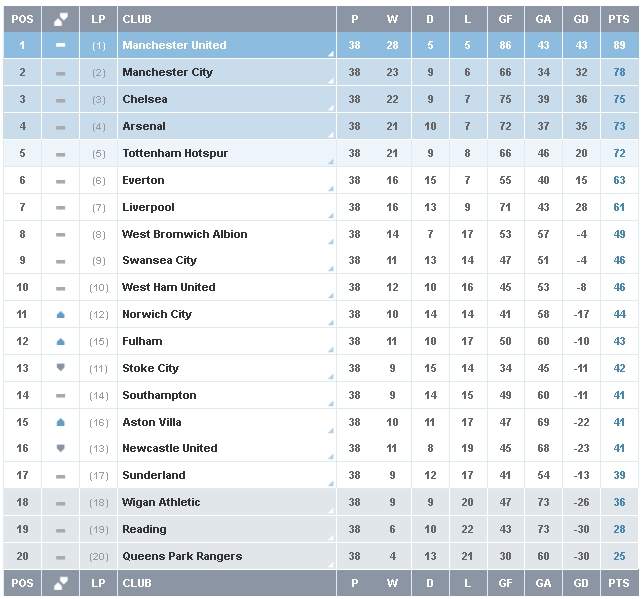The height and width of the screenshot is (599, 643).
Task: Open the Arsenal club link
Action: click(144, 126)
